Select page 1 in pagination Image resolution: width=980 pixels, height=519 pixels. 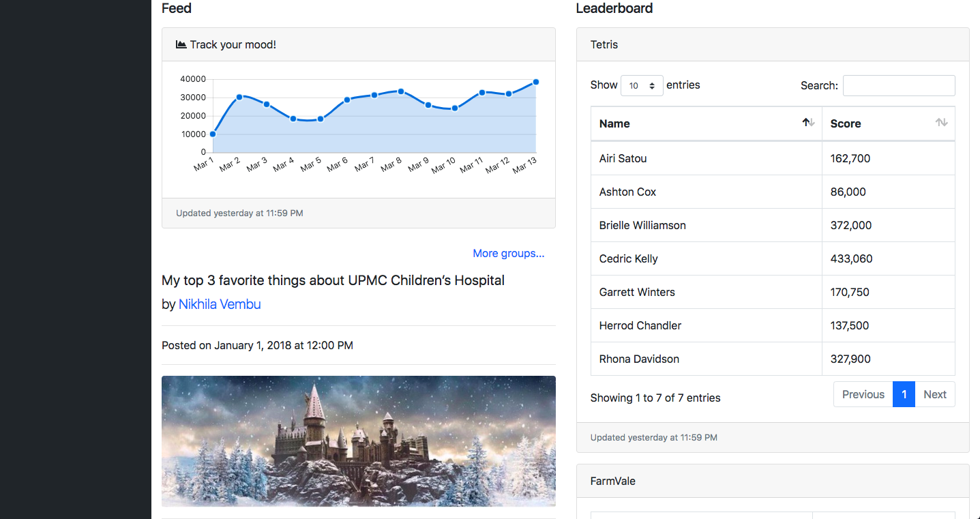(904, 394)
